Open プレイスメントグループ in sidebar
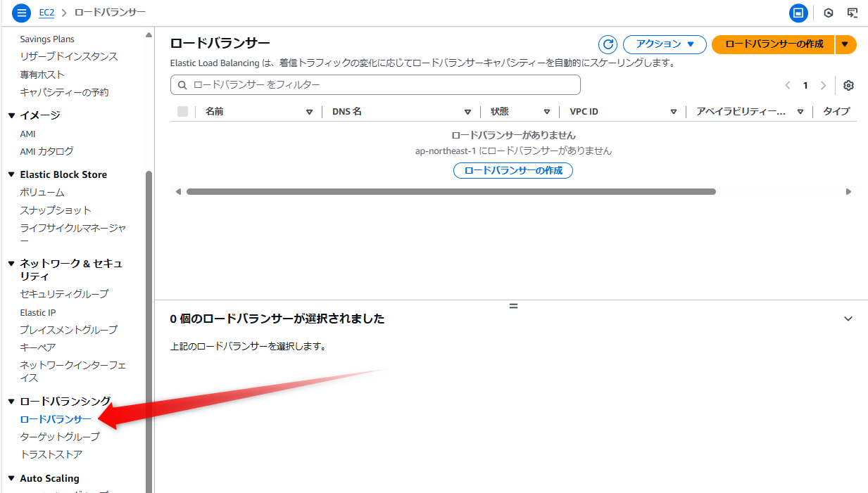This screenshot has height=493, width=868. 69,330
